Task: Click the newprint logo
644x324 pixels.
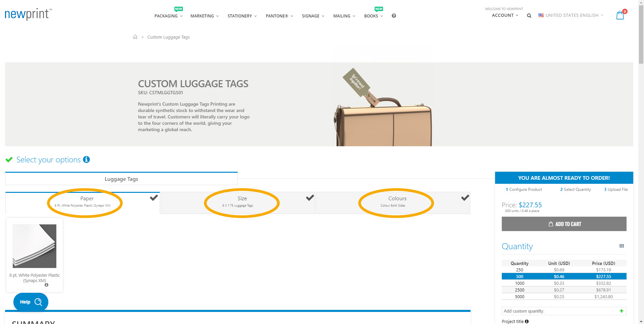Action: coord(28,14)
